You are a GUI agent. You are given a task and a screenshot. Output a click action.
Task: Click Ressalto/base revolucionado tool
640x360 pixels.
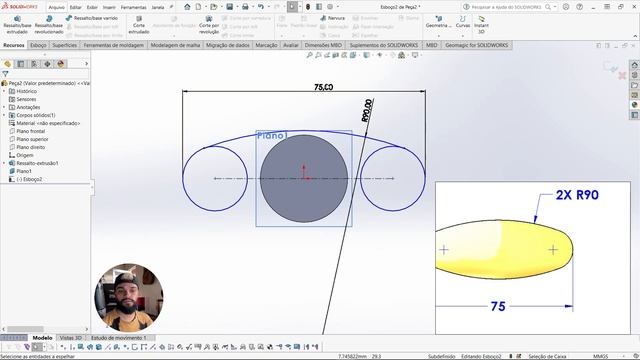(49, 25)
